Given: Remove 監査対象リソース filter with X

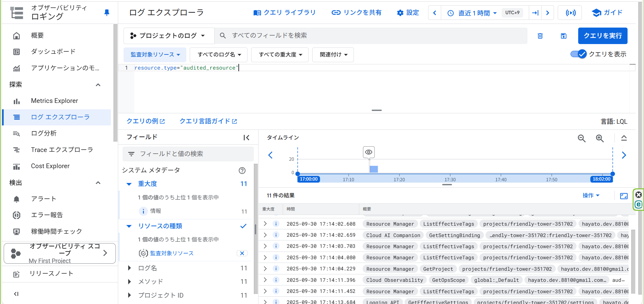Looking at the screenshot, I should [242, 253].
